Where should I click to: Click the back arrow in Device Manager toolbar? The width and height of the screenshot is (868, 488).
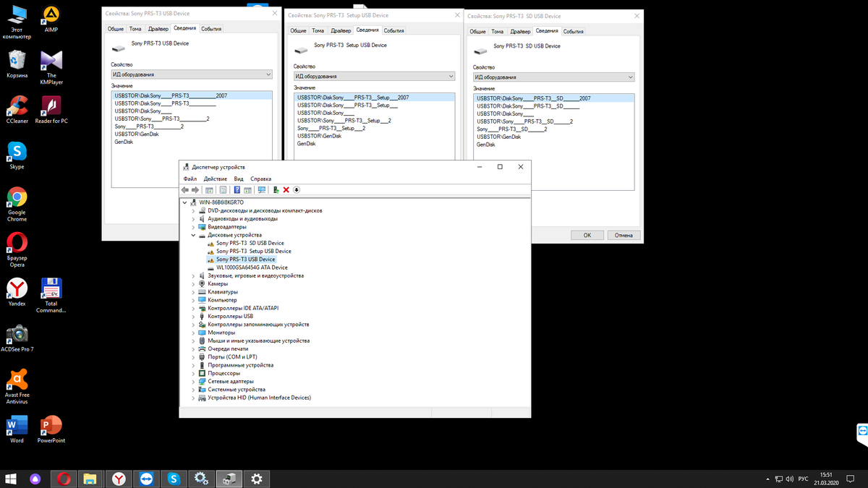pos(185,190)
